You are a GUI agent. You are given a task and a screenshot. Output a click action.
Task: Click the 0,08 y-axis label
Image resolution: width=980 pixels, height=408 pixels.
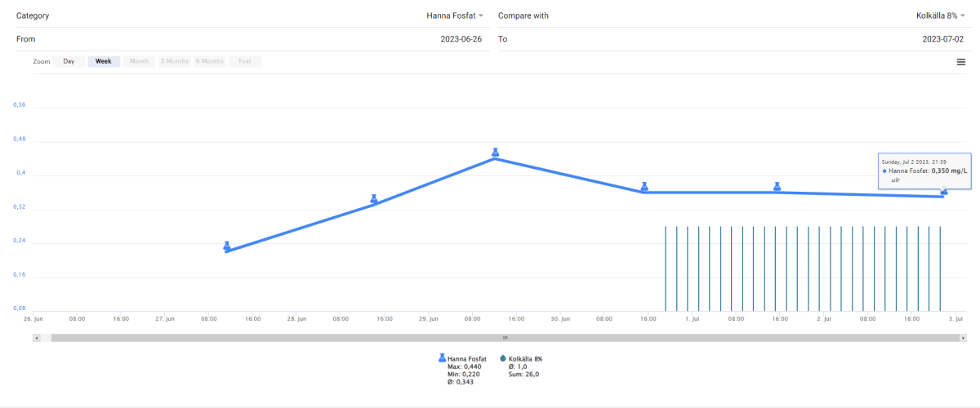20,308
